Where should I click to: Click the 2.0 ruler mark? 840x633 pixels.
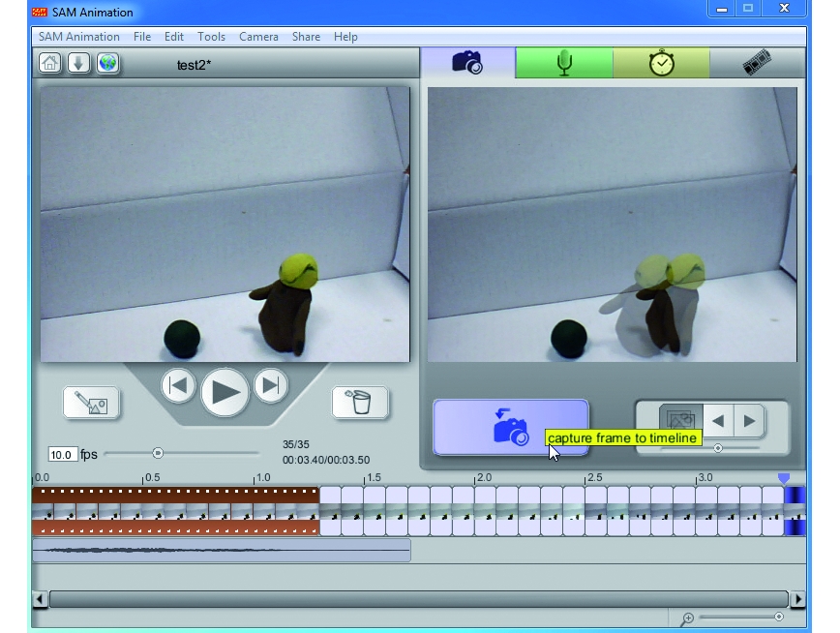pos(484,477)
